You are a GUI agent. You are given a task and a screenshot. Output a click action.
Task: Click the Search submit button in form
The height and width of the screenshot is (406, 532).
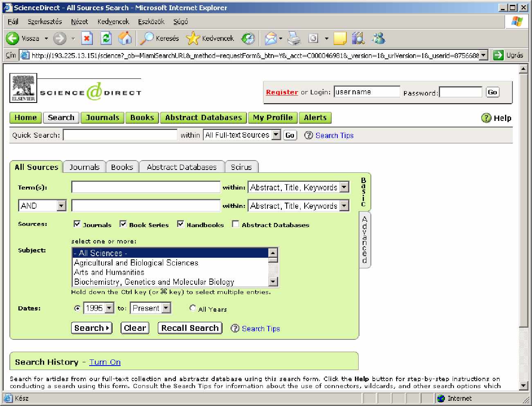(92, 328)
